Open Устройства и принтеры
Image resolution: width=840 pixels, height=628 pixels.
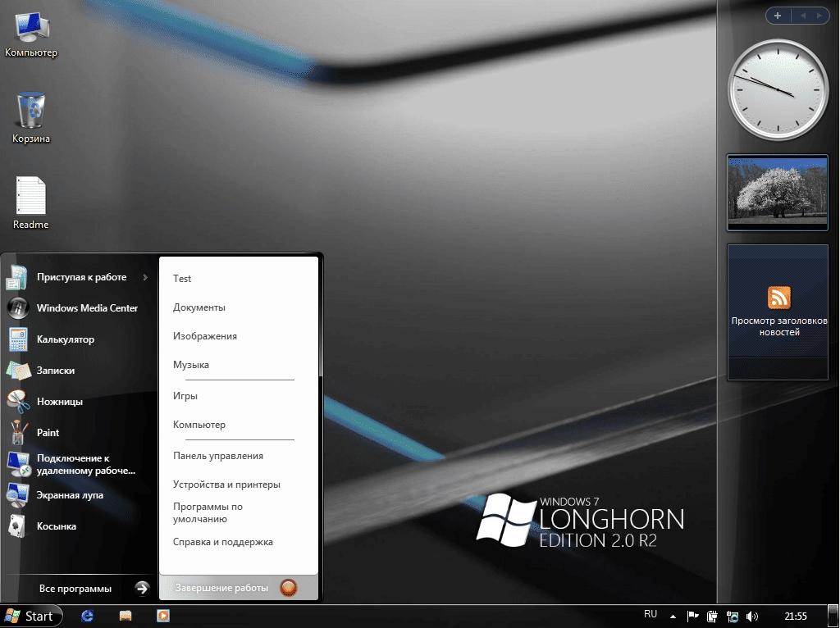tap(226, 484)
